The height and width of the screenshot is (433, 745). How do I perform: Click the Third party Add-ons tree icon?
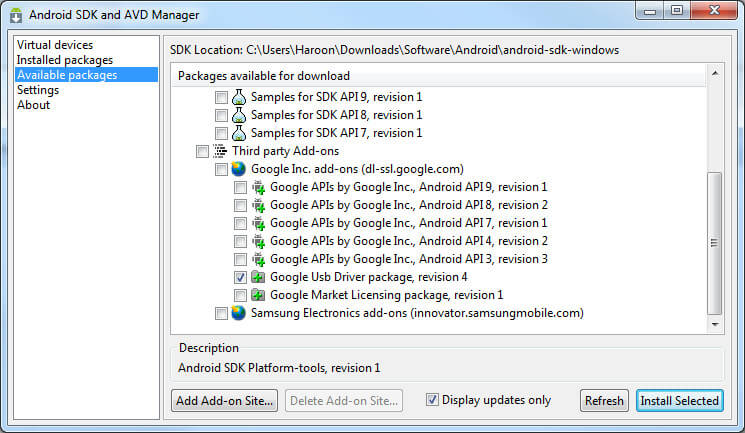[220, 151]
